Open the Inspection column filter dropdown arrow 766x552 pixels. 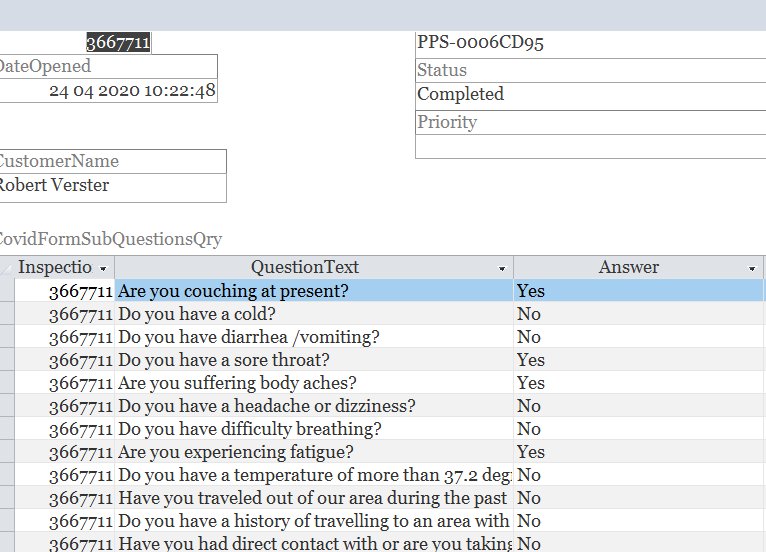click(103, 269)
